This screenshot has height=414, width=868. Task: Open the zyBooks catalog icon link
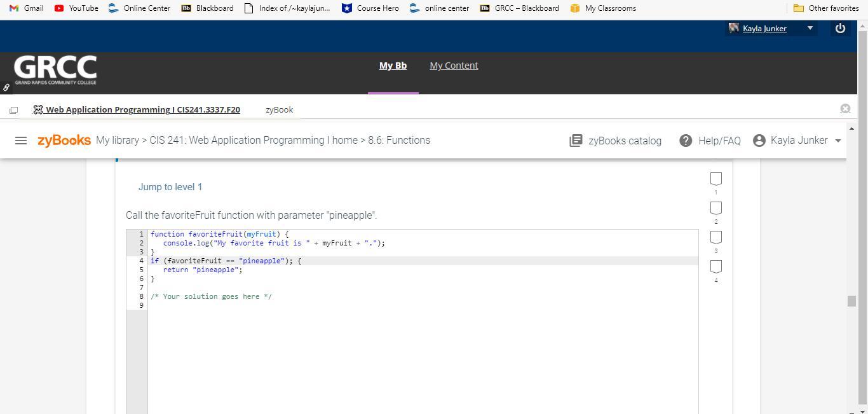tap(576, 141)
